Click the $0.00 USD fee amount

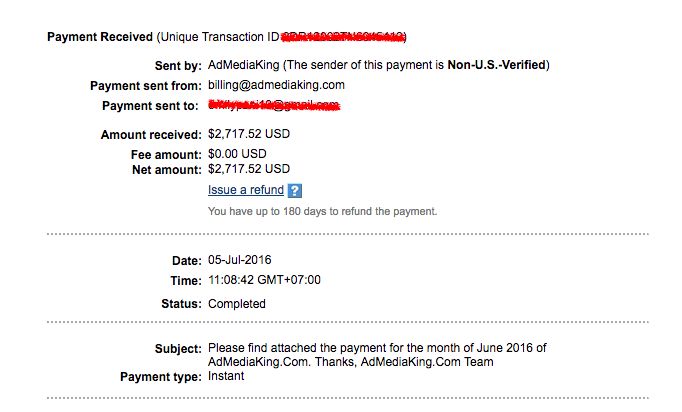(x=237, y=154)
